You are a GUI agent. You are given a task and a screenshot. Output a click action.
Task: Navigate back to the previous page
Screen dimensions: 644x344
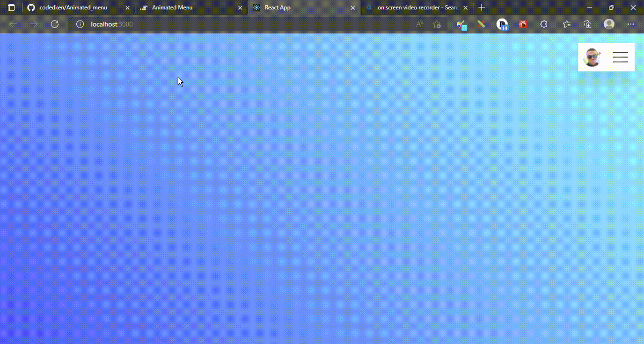point(13,24)
